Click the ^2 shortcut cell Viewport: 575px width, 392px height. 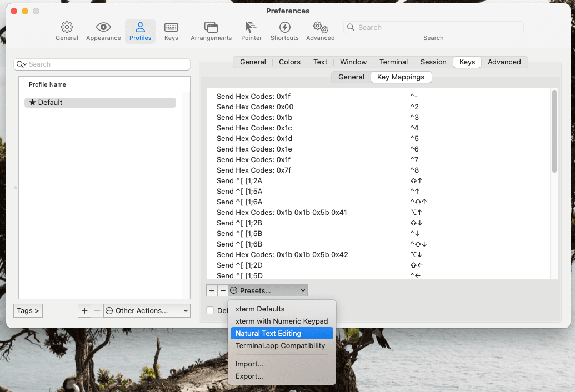[414, 107]
